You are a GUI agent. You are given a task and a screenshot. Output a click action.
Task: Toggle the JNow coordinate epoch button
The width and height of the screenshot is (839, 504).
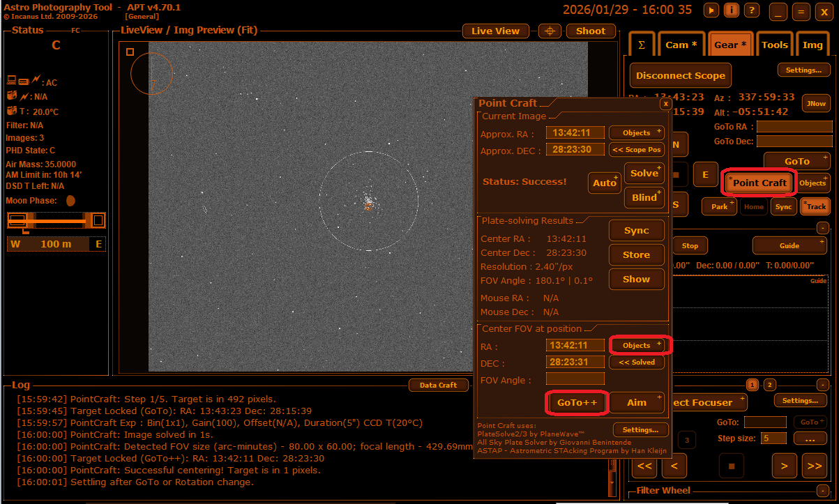pyautogui.click(x=816, y=103)
